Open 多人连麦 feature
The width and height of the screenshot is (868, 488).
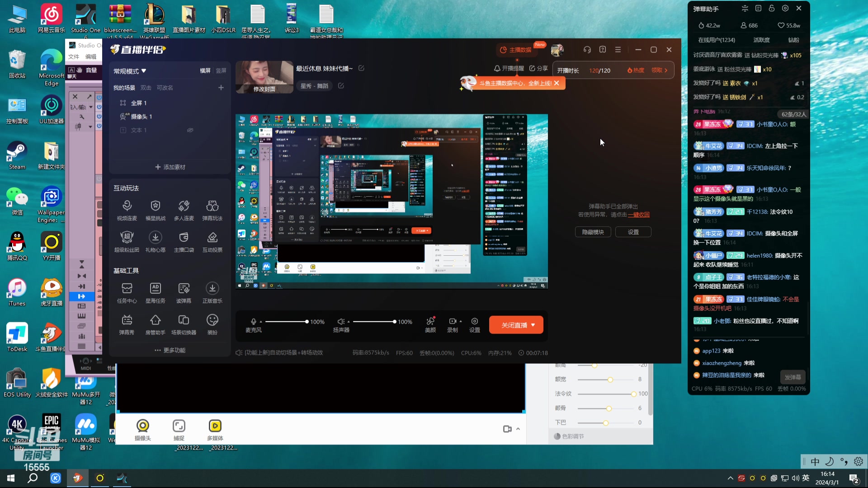coord(184,210)
